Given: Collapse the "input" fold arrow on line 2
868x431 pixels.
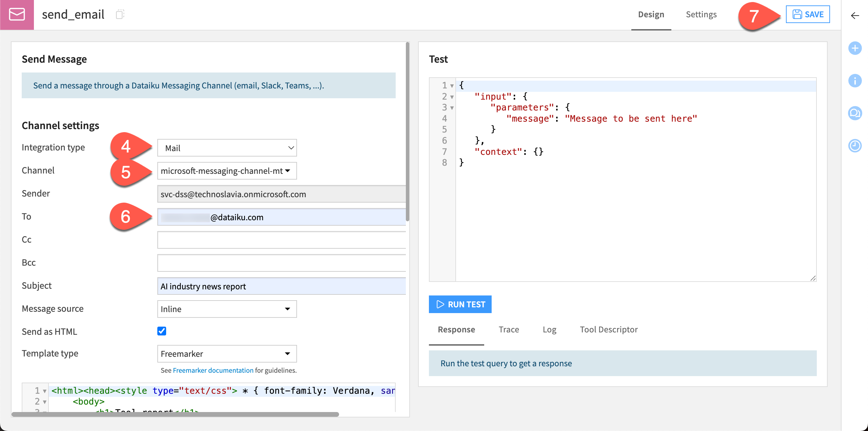Looking at the screenshot, I should [452, 97].
